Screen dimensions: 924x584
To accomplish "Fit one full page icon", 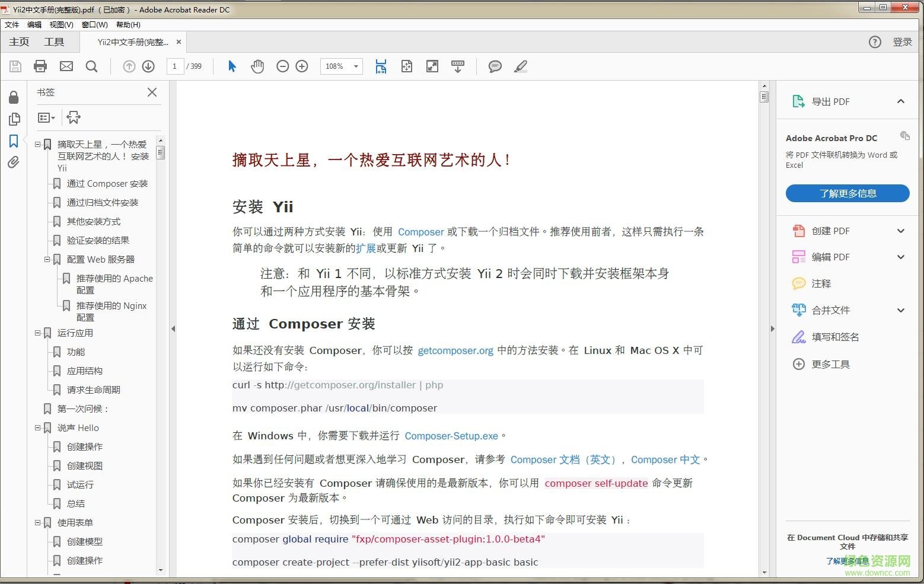I will 406,66.
